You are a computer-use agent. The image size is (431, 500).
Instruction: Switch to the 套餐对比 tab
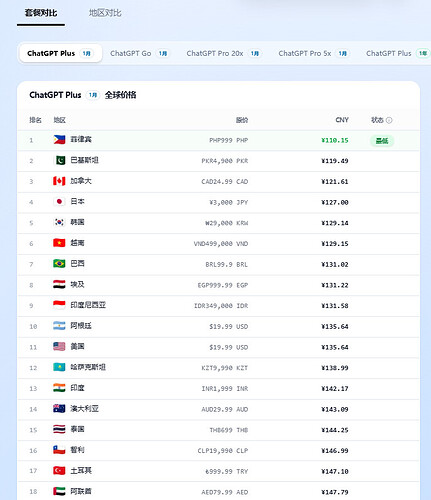coord(41,13)
